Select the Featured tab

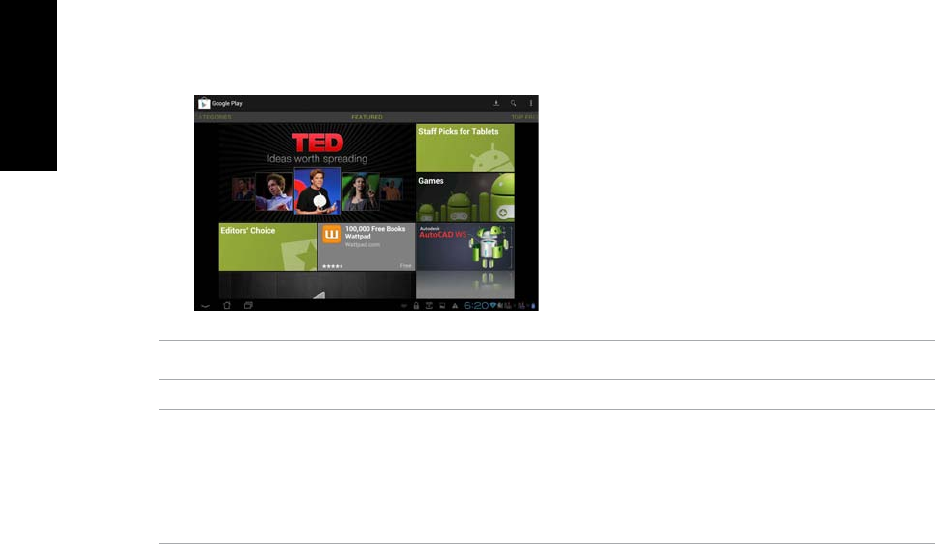point(367,117)
